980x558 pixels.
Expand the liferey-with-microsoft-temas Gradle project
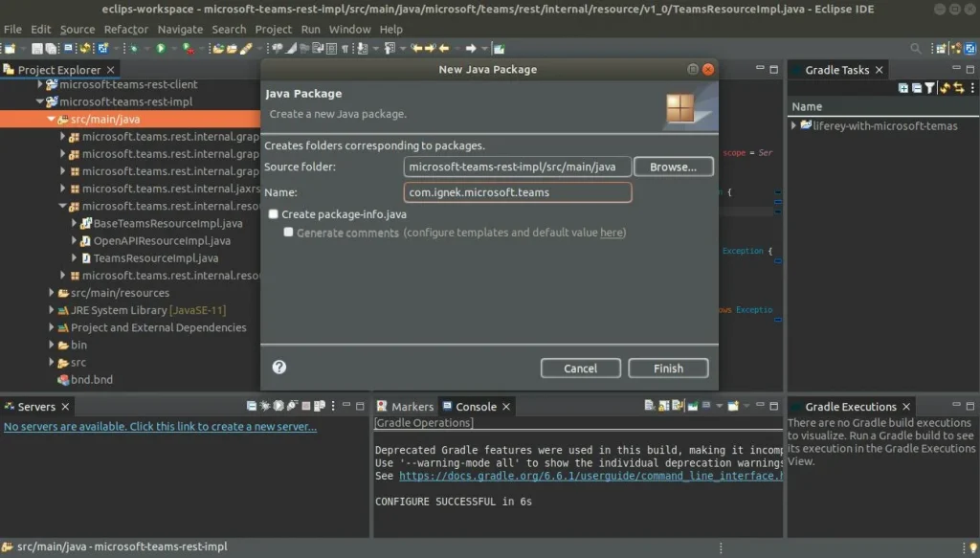pyautogui.click(x=793, y=125)
